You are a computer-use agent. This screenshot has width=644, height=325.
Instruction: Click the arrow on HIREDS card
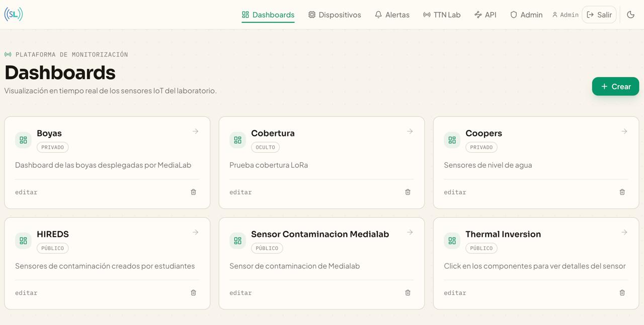[195, 232]
